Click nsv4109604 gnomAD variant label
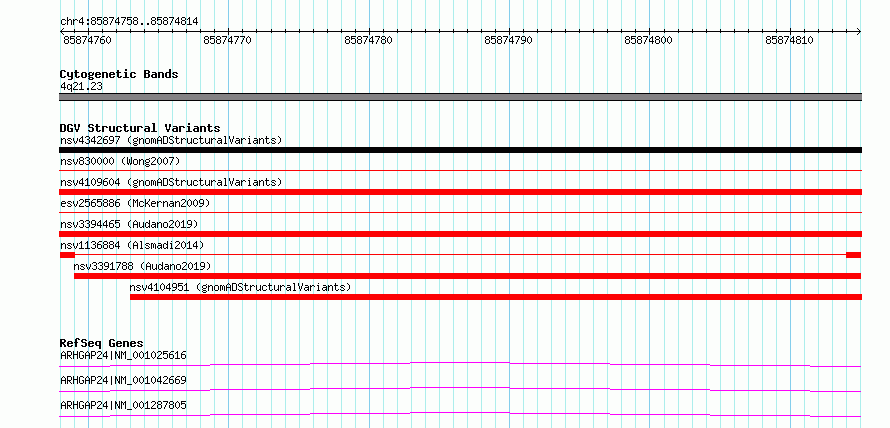Image resolution: width=890 pixels, height=428 pixels. tap(171, 182)
